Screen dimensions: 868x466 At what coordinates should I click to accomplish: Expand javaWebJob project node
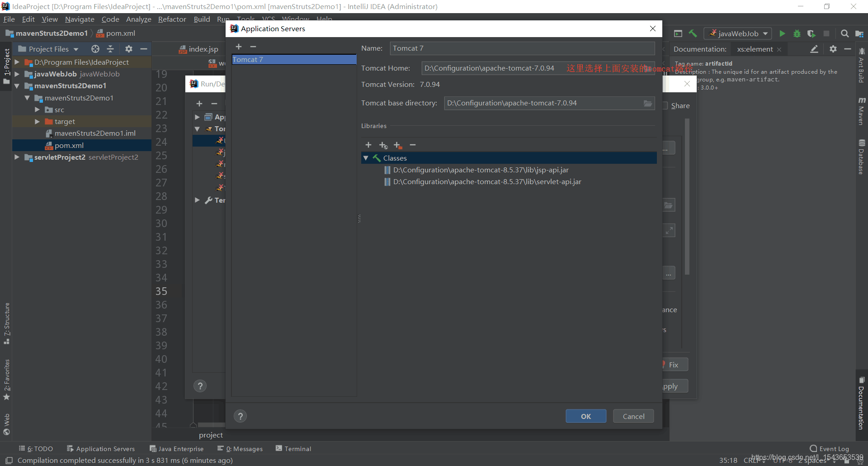click(17, 74)
